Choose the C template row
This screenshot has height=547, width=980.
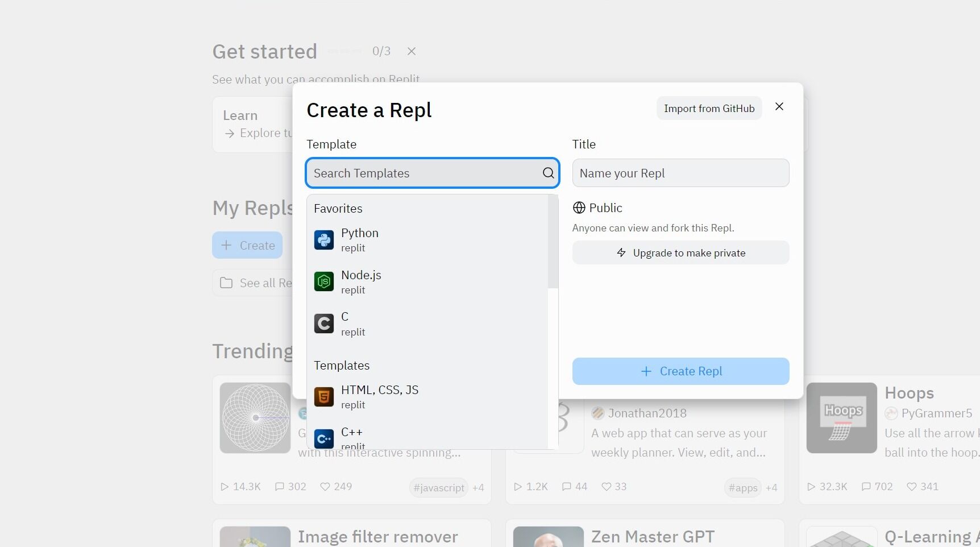pyautogui.click(x=427, y=324)
